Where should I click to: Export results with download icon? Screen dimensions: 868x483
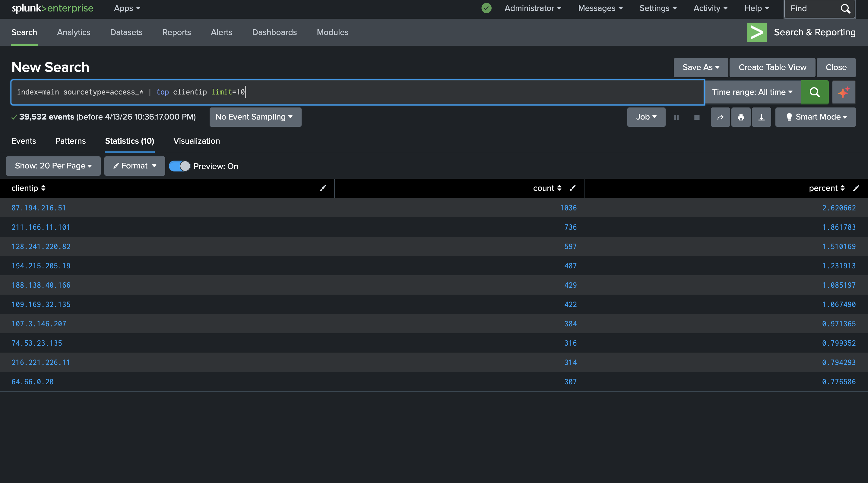pyautogui.click(x=761, y=117)
